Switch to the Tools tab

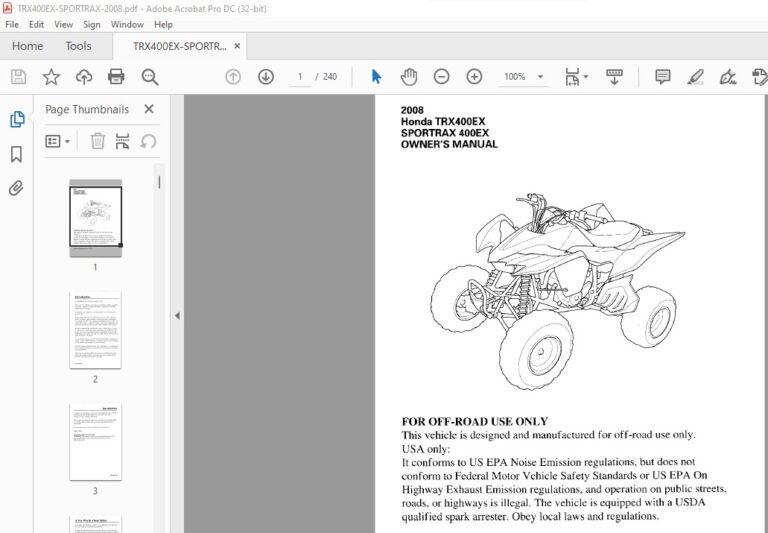pos(78,46)
